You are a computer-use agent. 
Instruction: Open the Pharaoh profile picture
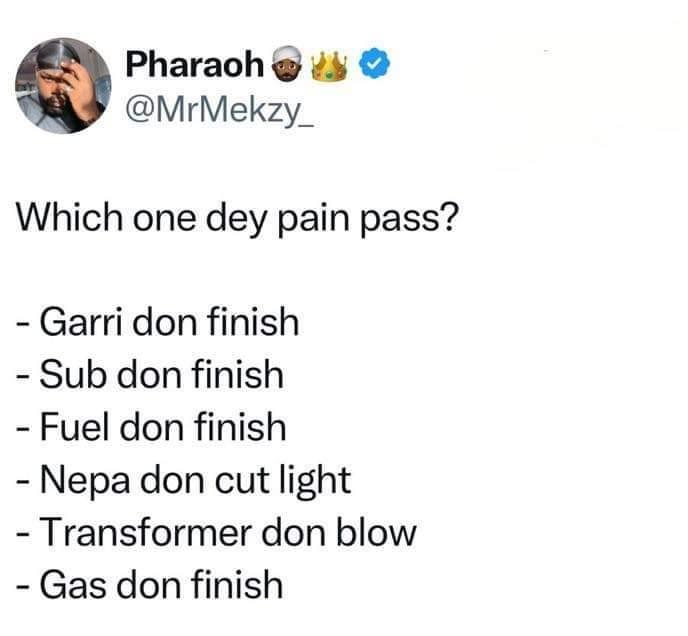[x=63, y=86]
